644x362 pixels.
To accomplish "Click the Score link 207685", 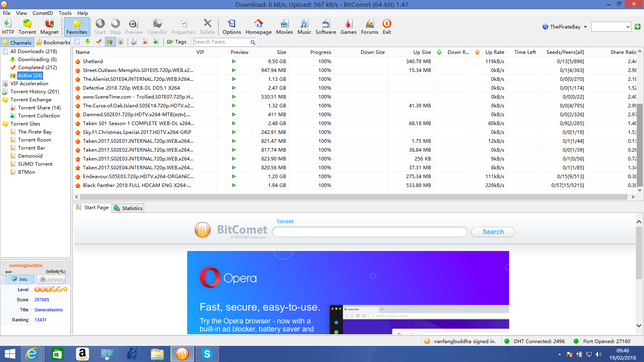I will [42, 300].
